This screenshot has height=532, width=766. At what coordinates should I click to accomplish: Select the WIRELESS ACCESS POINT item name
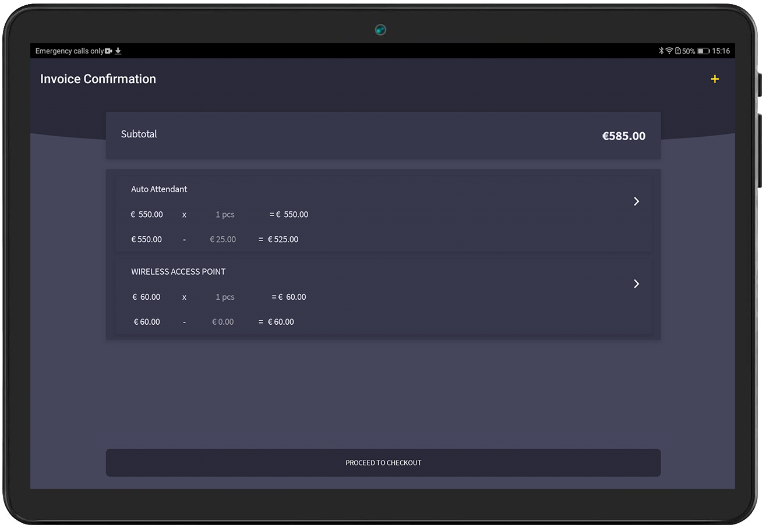pos(178,272)
